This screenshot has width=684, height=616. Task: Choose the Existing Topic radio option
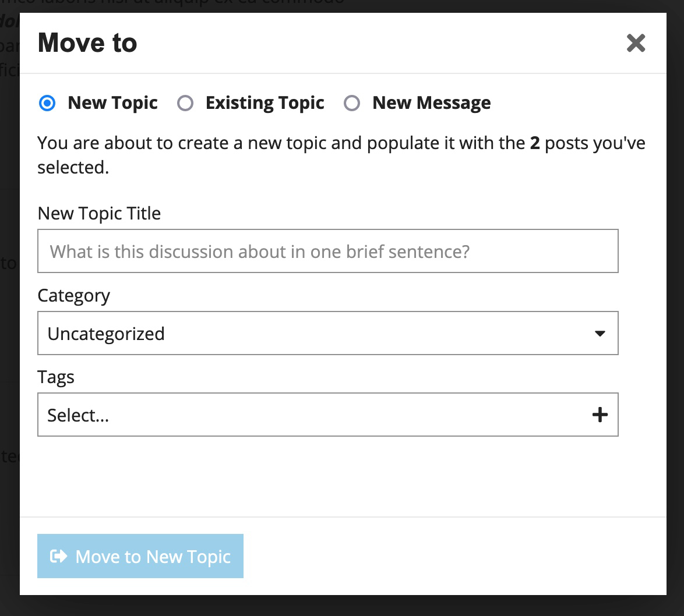tap(185, 103)
